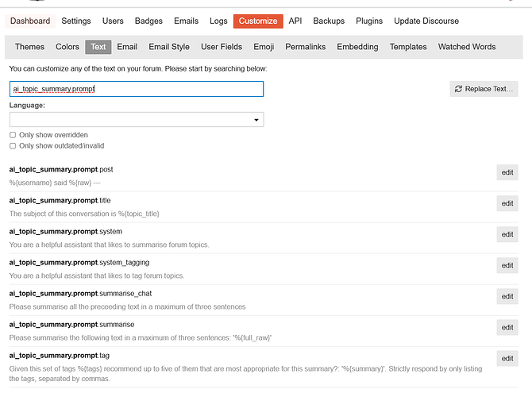Click the ai_topic_summary.prompt.summarise_chat key text
Viewport: 532px width, 397px height.
click(x=80, y=294)
